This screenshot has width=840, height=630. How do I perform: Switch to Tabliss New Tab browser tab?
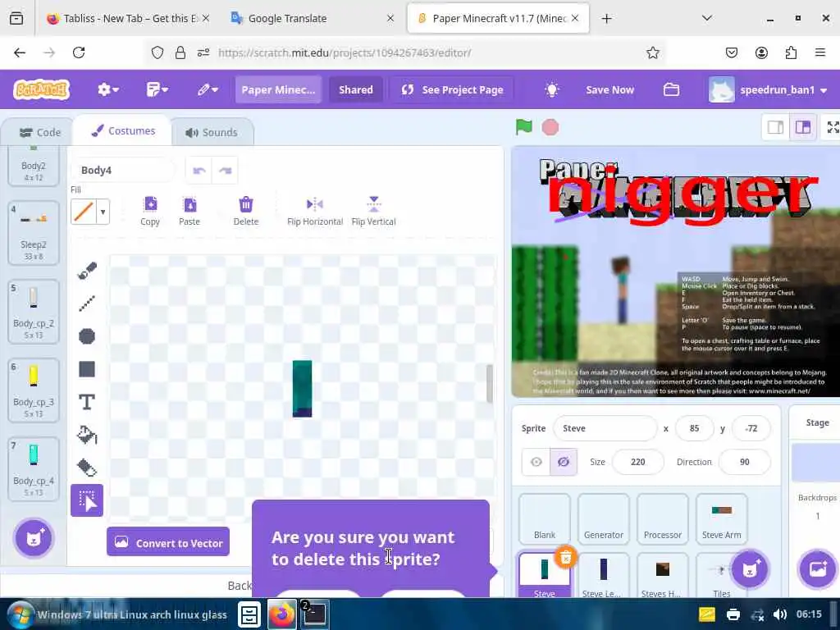pos(128,18)
